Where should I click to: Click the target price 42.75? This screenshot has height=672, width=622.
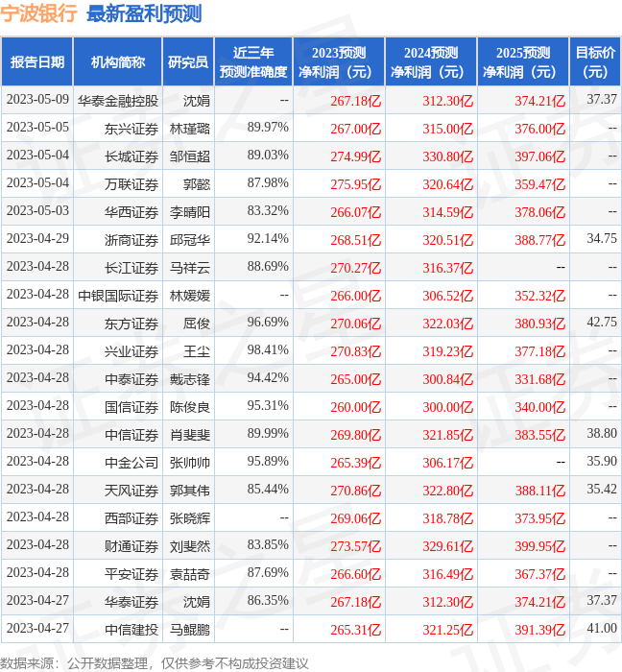click(602, 322)
